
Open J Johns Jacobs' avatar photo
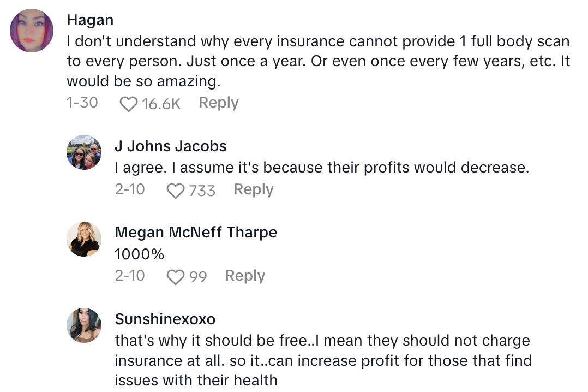click(84, 152)
